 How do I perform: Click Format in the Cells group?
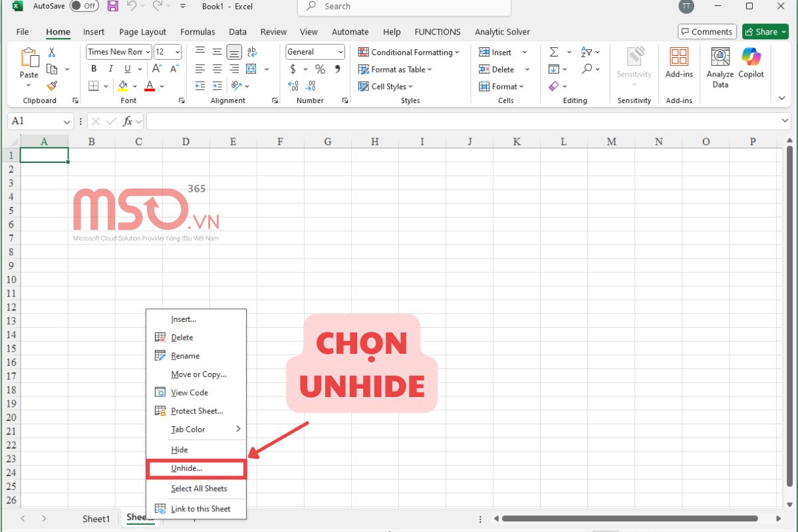point(502,86)
